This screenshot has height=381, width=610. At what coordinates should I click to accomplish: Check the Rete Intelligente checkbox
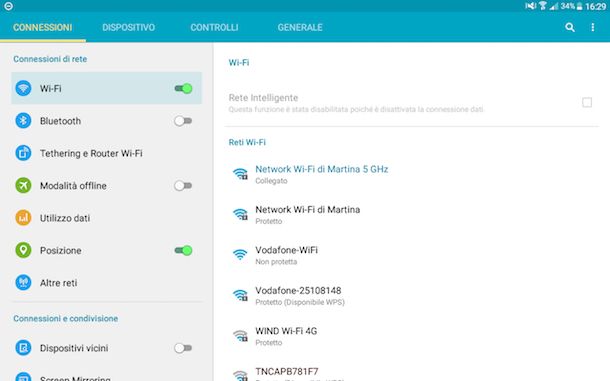pyautogui.click(x=587, y=102)
